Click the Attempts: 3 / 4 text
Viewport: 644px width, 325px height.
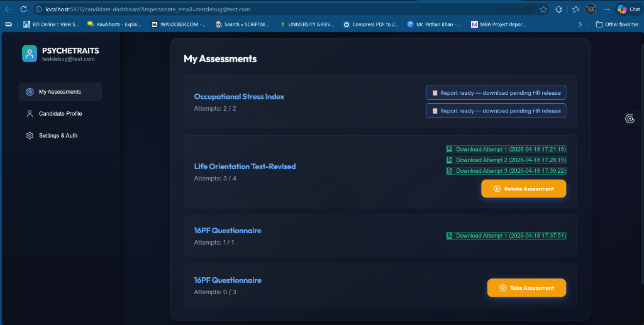pos(215,179)
